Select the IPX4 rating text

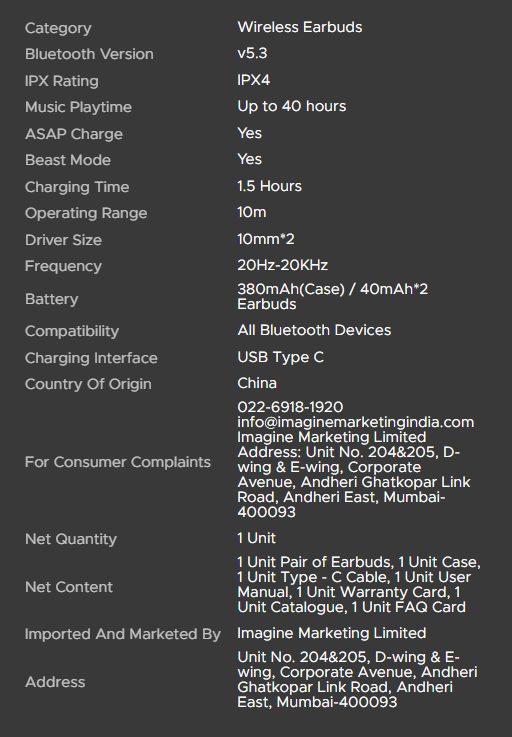point(253,80)
